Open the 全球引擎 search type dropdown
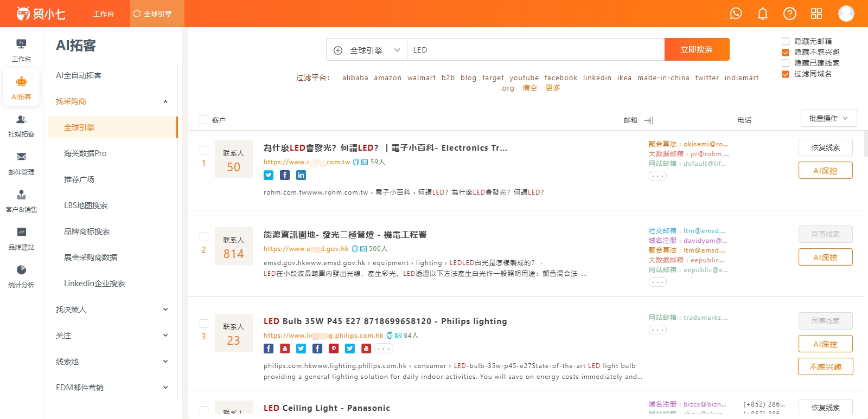The width and height of the screenshot is (868, 419). click(367, 50)
